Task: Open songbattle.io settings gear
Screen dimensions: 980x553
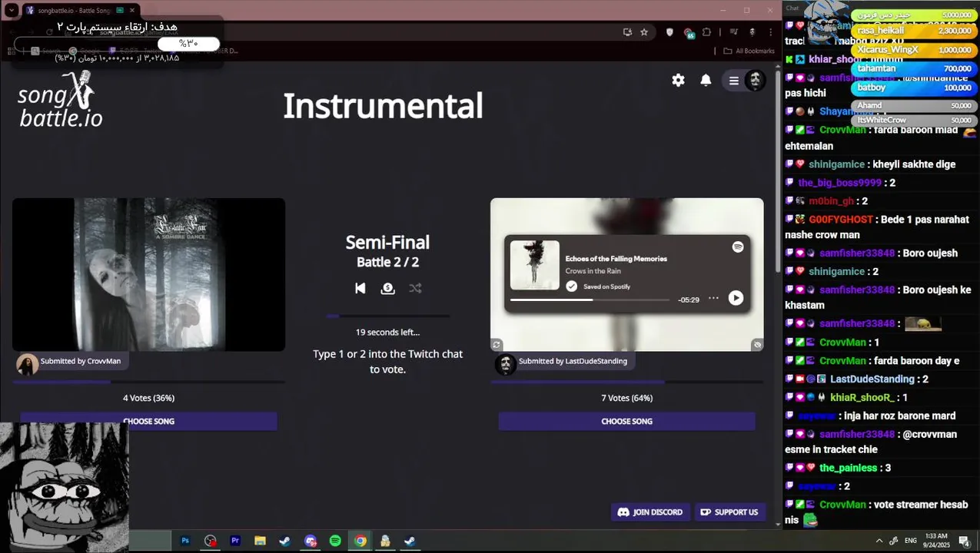Action: pyautogui.click(x=678, y=80)
